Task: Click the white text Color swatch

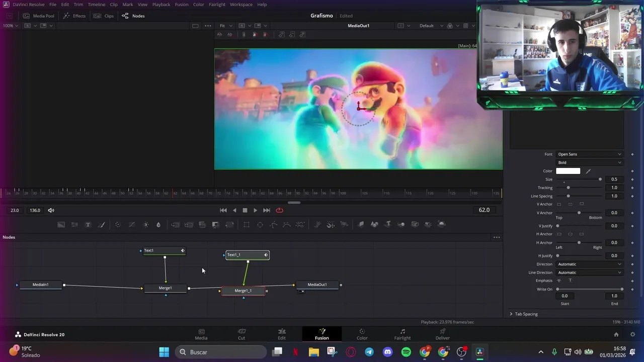Action: pyautogui.click(x=568, y=171)
